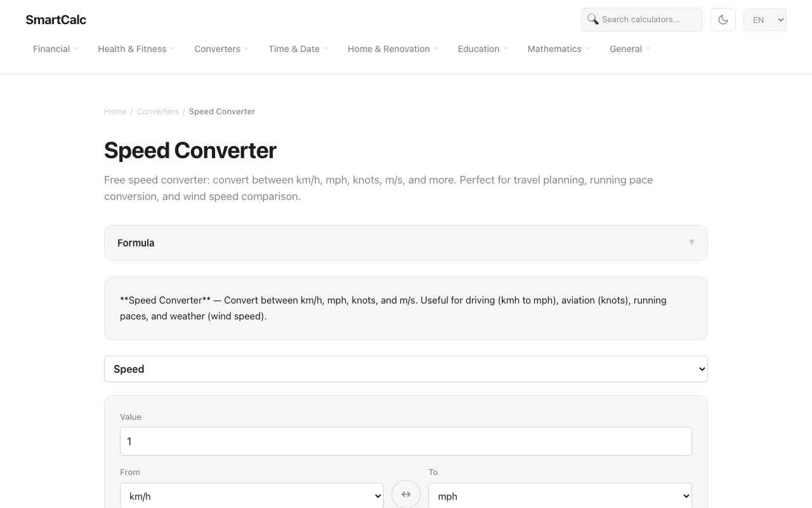Open the Education menu
Screen dimensions: 812x508
click(x=483, y=49)
